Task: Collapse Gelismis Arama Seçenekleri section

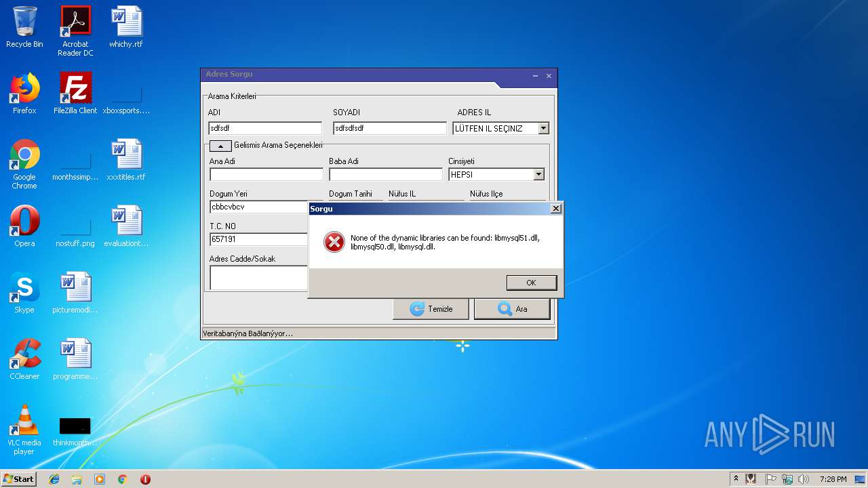Action: pyautogui.click(x=220, y=146)
